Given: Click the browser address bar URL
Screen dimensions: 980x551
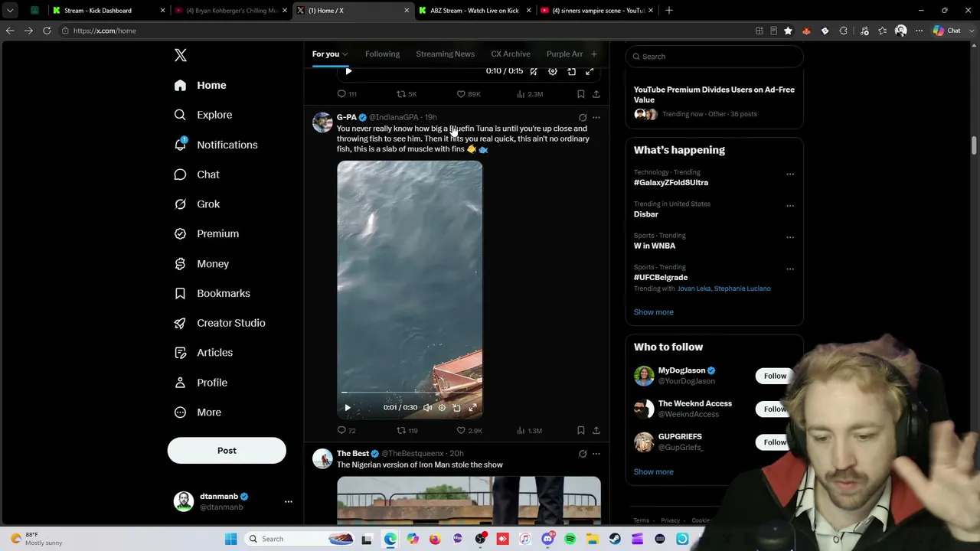Looking at the screenshot, I should pyautogui.click(x=105, y=31).
